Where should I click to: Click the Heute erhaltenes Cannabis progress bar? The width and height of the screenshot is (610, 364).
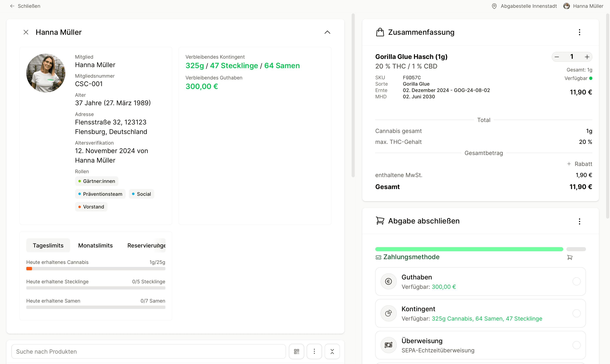pos(96,268)
